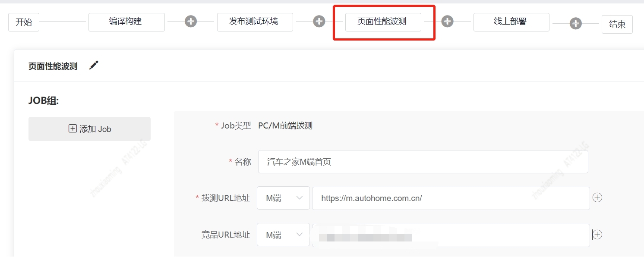644x257 pixels.
Task: Open the 线上部署 pipeline stage
Action: coord(511,22)
